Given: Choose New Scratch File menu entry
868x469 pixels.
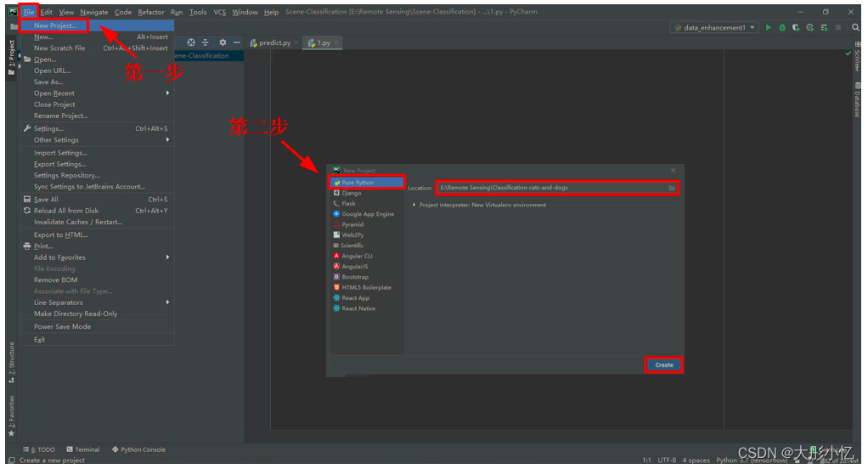Looking at the screenshot, I should pyautogui.click(x=98, y=48).
